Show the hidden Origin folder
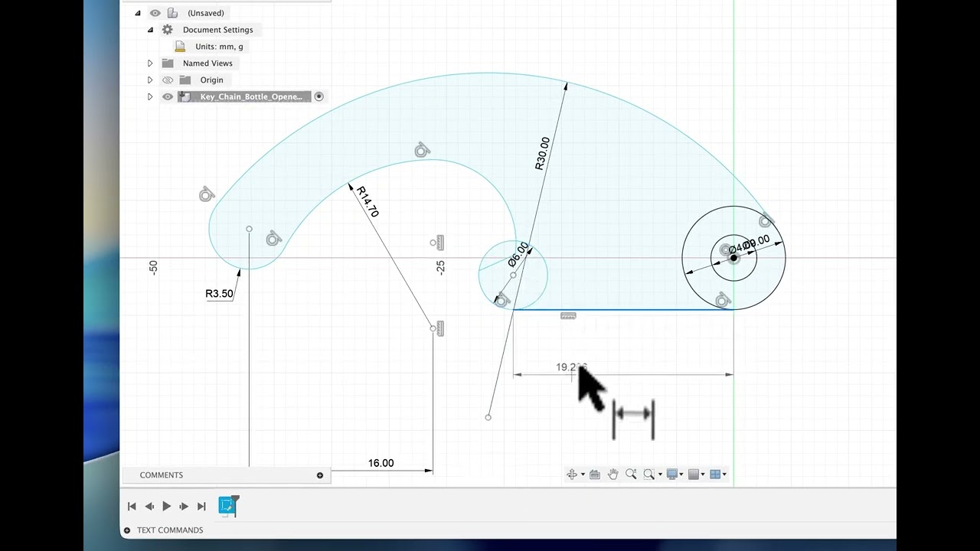 click(168, 80)
